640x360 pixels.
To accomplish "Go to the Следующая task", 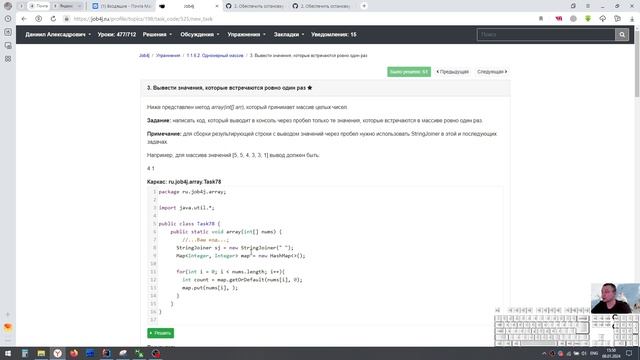I will pos(492,72).
